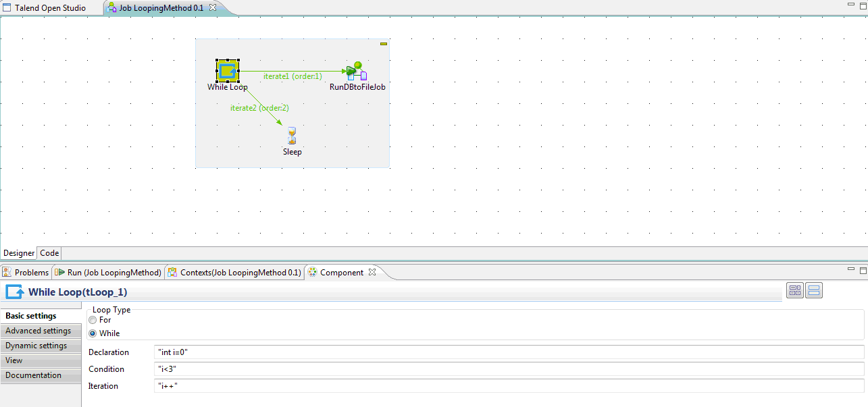This screenshot has height=407, width=868.
Task: Switch component view to grid layout icon
Action: pos(795,291)
